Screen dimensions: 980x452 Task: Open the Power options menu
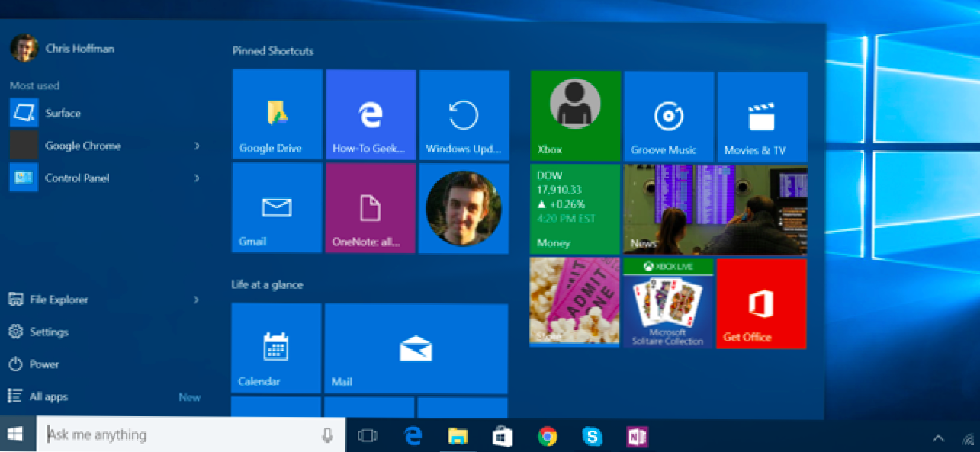click(x=43, y=364)
